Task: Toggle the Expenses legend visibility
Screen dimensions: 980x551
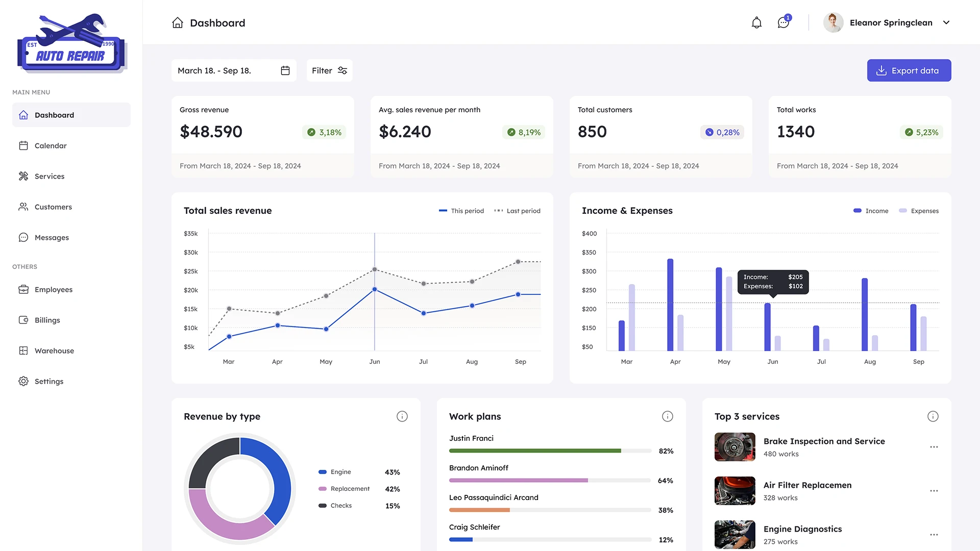Action: pos(919,211)
